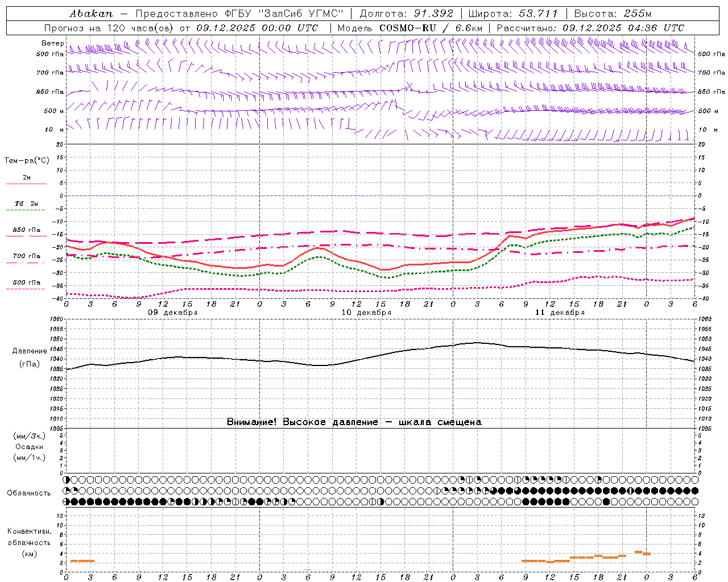
Task: Click the "11 декабря" date label
Action: tap(560, 313)
